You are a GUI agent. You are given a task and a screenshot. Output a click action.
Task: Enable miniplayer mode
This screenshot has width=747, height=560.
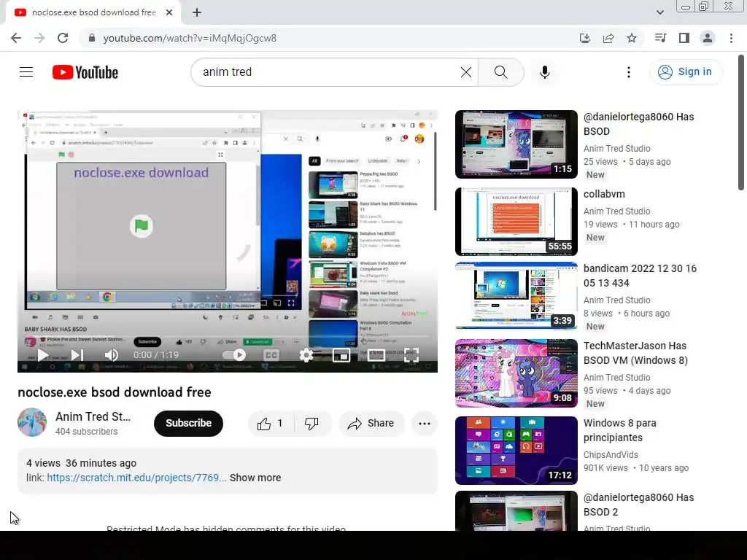tap(341, 355)
